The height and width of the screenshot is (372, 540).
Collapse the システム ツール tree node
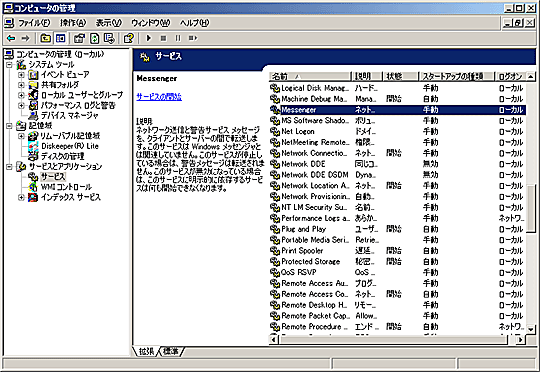9,64
